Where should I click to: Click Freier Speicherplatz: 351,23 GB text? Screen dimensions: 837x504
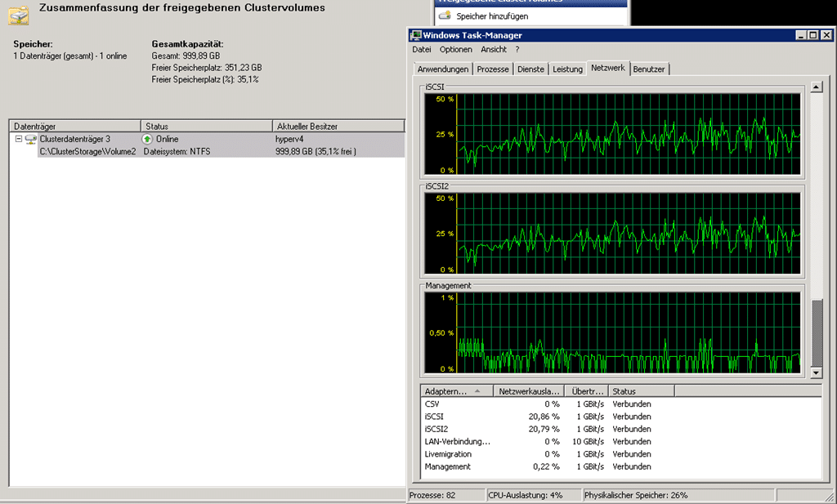[x=207, y=68]
